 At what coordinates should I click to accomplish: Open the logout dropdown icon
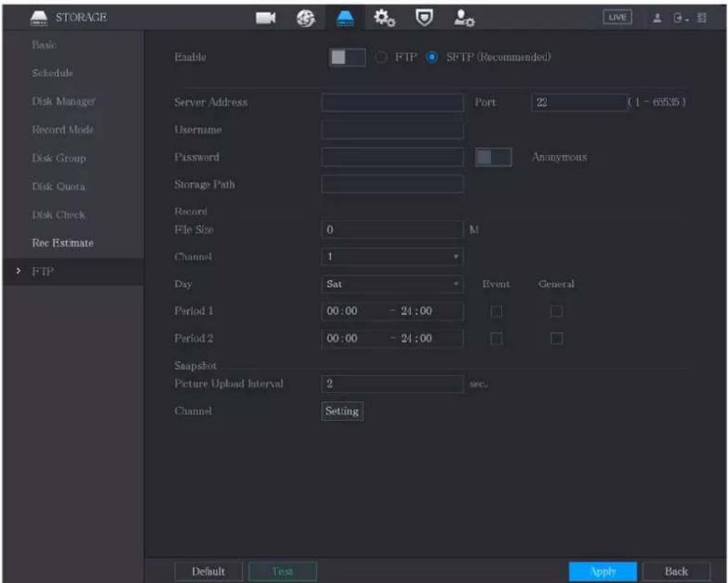coord(681,18)
